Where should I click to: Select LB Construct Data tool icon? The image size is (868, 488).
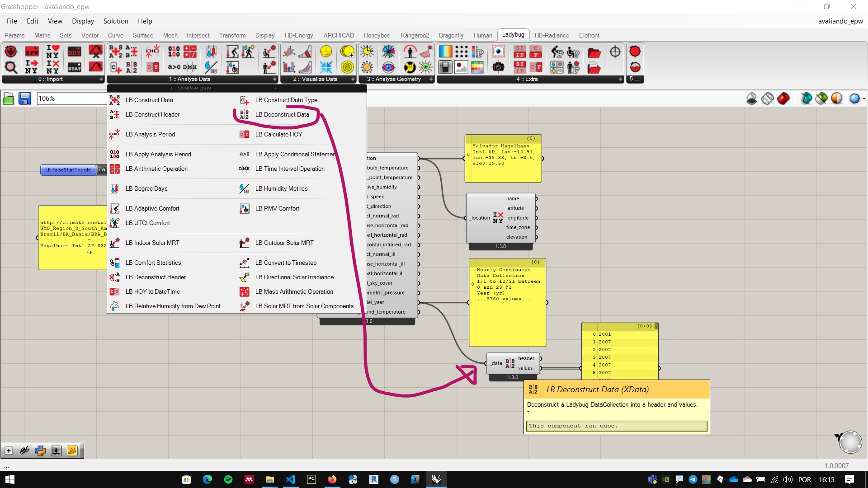click(114, 99)
